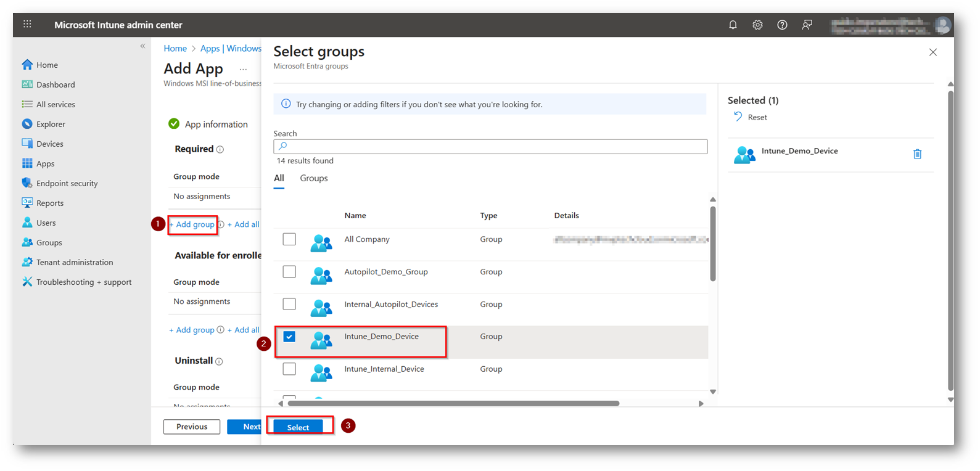Click the All Company group icon
Image resolution: width=980 pixels, height=471 pixels.
click(321, 243)
